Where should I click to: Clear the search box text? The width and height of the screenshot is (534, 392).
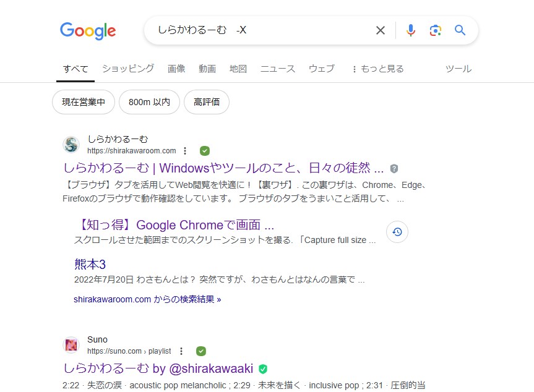tap(381, 30)
